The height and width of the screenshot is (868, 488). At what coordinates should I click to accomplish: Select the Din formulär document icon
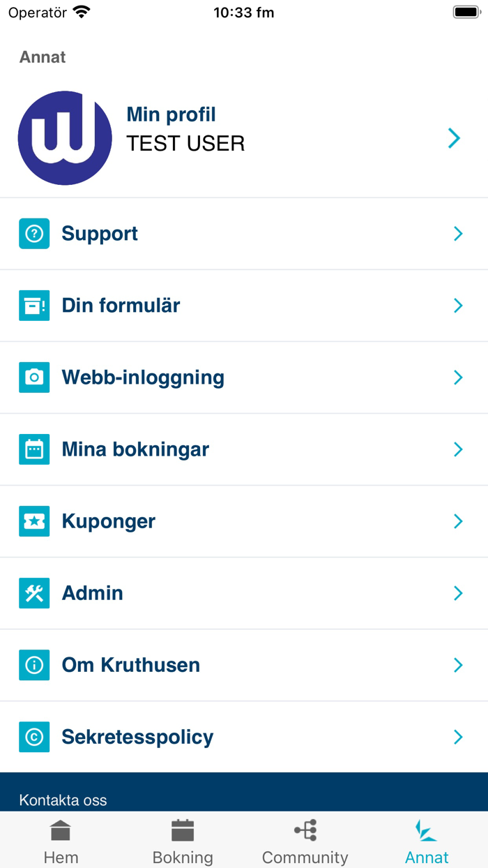34,306
